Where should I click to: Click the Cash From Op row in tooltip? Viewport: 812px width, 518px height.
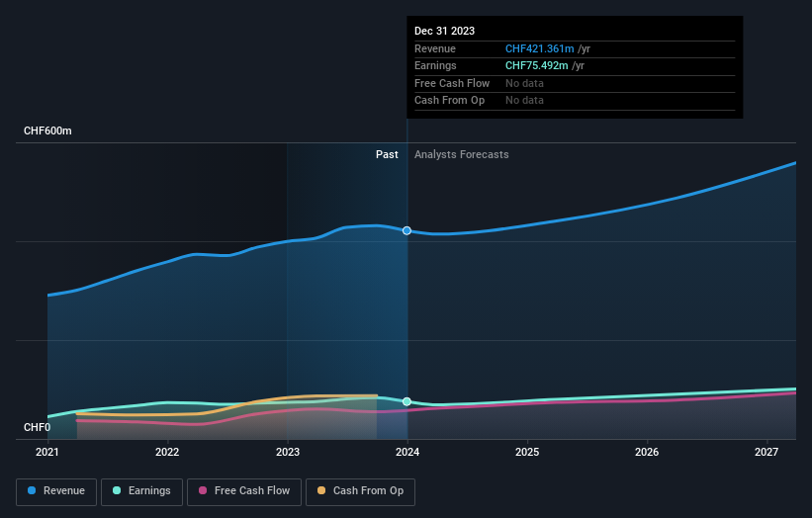575,101
